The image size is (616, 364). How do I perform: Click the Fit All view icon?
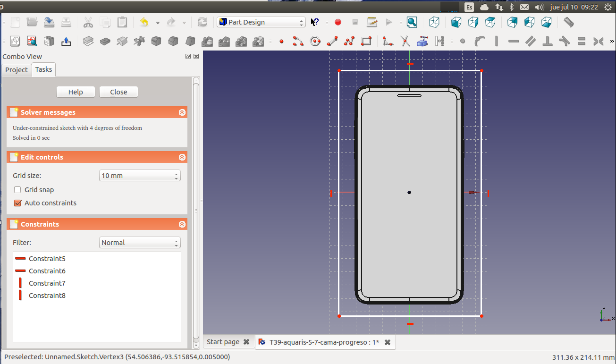coord(412,22)
